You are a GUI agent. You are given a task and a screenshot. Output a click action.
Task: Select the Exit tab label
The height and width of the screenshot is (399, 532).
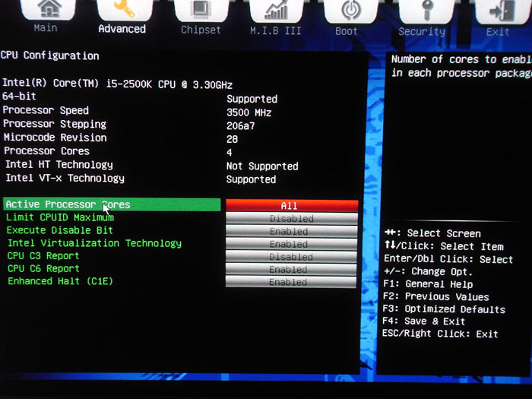[x=498, y=32]
